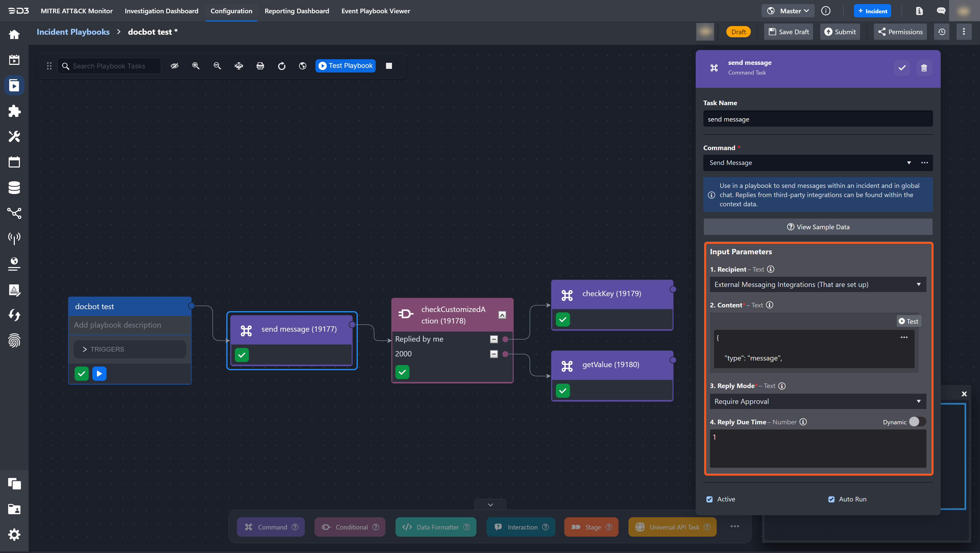The width and height of the screenshot is (980, 553).
Task: Click the View Sample Data button
Action: coord(817,227)
